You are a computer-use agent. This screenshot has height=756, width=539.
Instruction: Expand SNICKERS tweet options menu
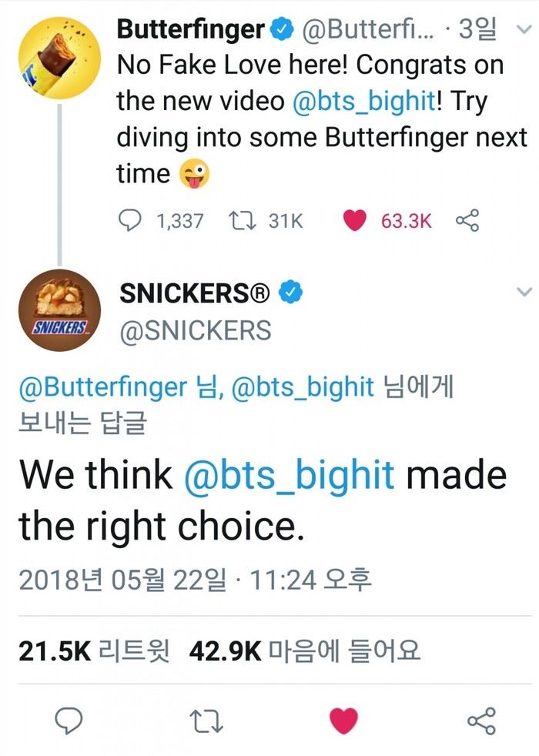pos(524,293)
